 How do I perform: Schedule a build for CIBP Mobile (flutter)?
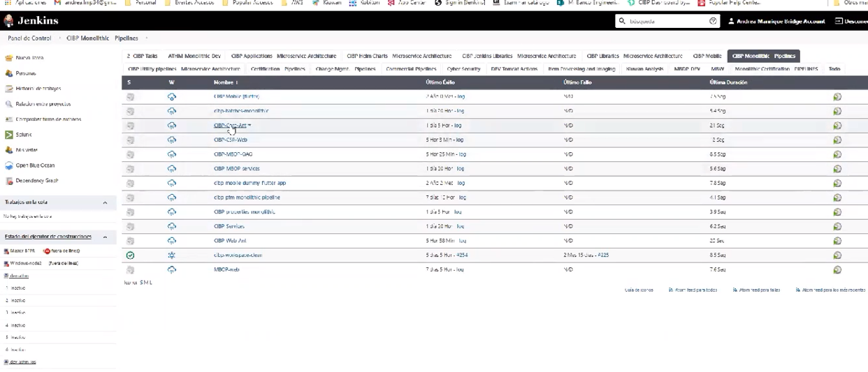point(837,97)
